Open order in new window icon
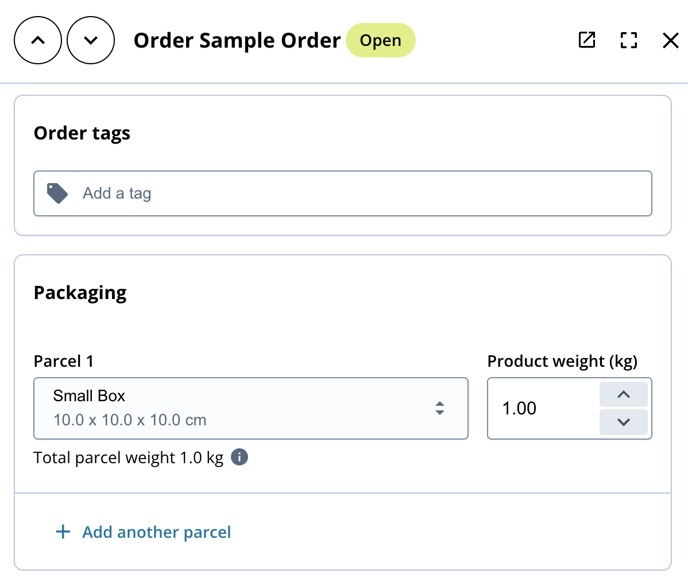The image size is (688, 582). 587,40
